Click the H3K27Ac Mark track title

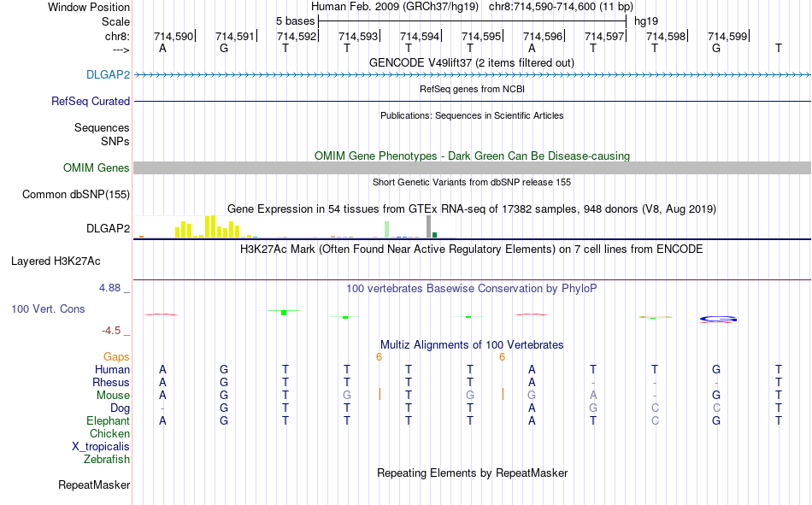coord(471,250)
